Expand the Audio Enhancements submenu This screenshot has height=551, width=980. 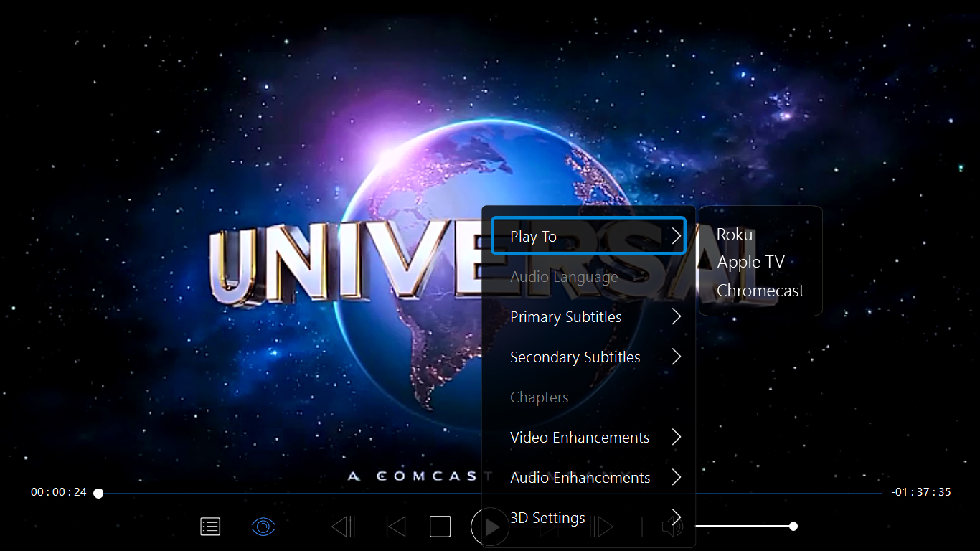(x=675, y=477)
